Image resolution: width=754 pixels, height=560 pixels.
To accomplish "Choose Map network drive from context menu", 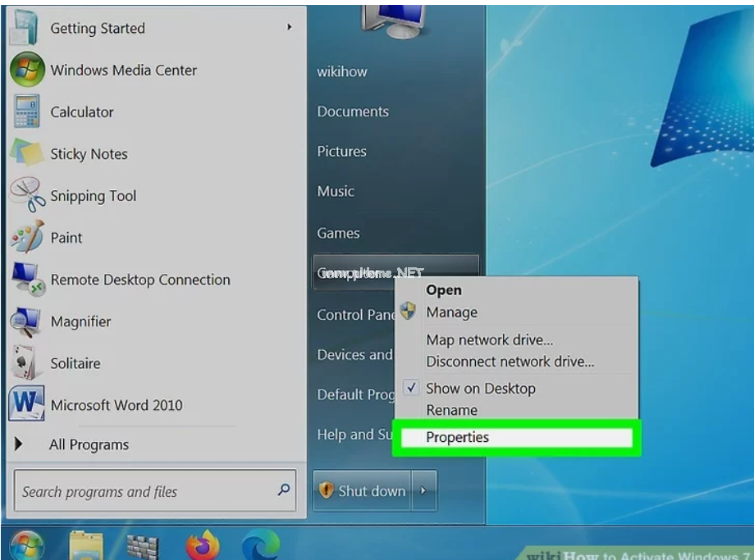I will [x=489, y=339].
